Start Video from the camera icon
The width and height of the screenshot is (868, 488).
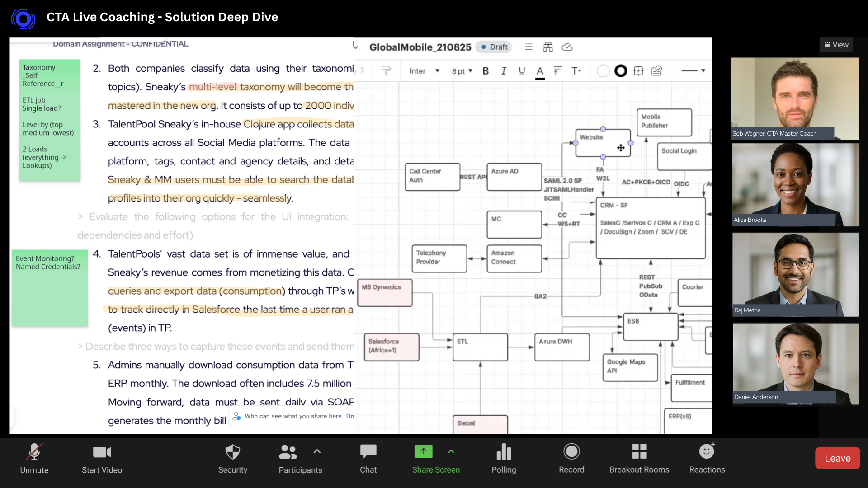(102, 458)
